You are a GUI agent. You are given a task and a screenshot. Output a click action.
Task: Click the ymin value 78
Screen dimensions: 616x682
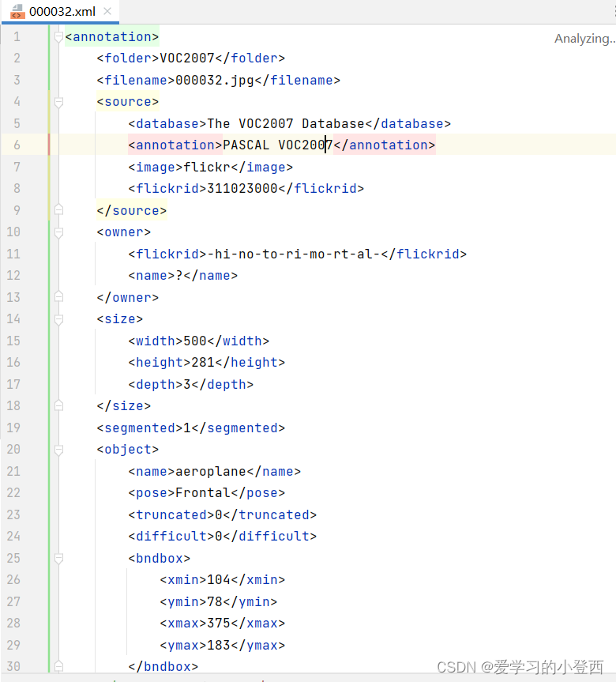[x=215, y=602]
